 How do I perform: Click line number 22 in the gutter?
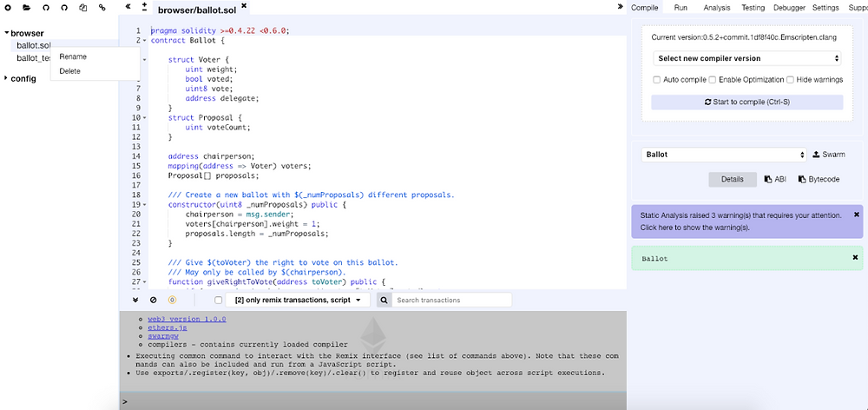[x=135, y=234]
